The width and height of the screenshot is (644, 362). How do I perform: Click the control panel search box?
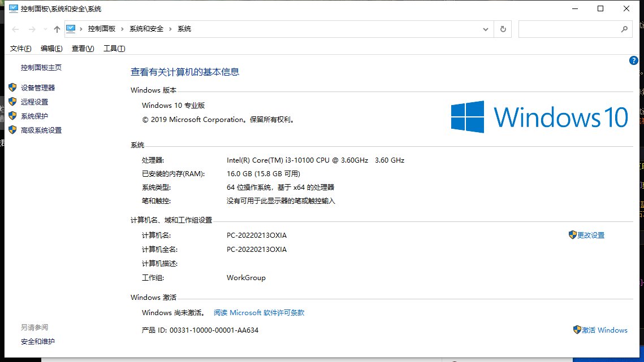pyautogui.click(x=568, y=29)
